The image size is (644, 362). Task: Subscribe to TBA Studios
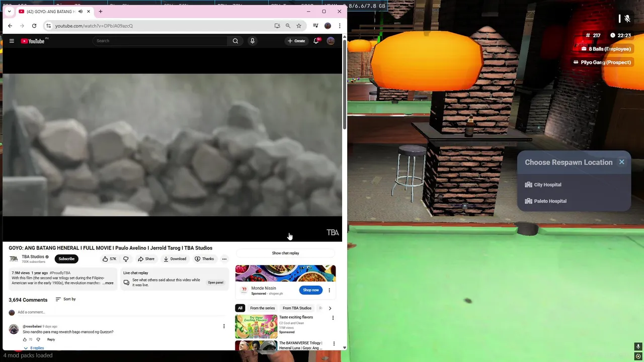pos(66,259)
